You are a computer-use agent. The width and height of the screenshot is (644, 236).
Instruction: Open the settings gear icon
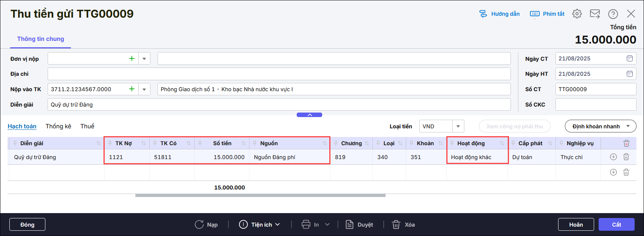(x=577, y=14)
